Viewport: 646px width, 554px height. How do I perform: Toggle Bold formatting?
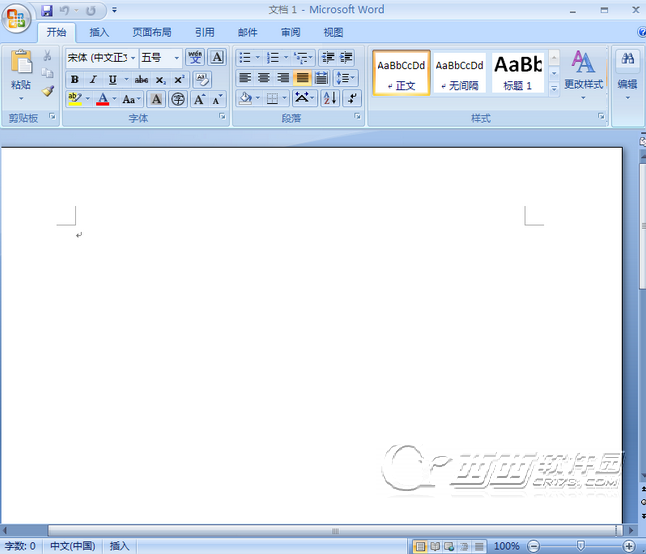point(75,79)
